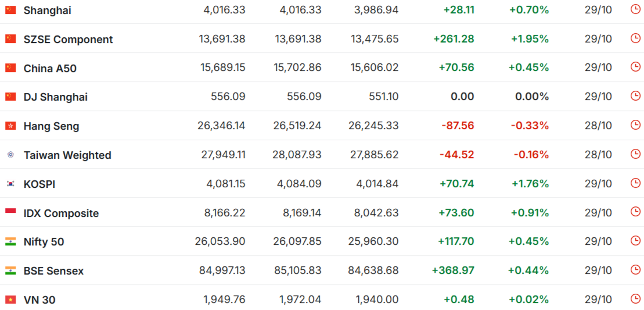The width and height of the screenshot is (644, 310).
Task: View the Nifty 50 index details
Action: point(44,242)
